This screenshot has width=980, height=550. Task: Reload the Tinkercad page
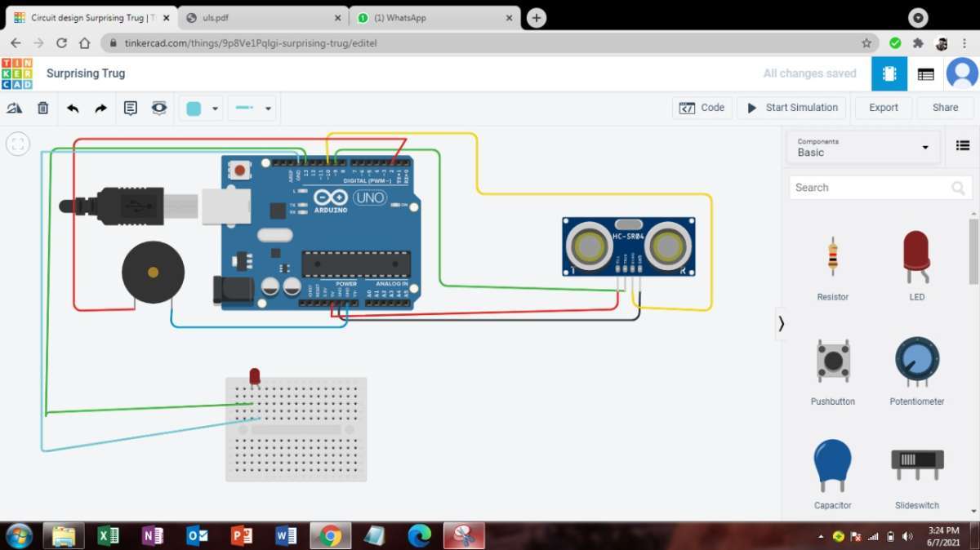tap(61, 42)
